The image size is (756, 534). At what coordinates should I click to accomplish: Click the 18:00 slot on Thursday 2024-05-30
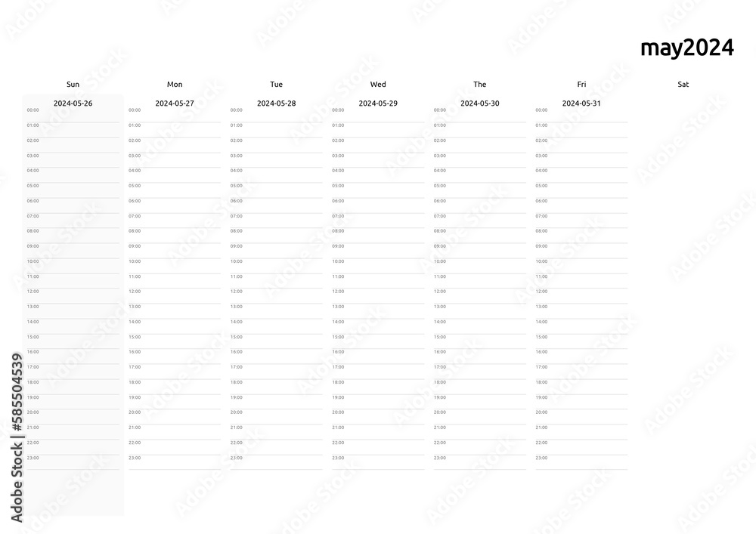[480, 387]
